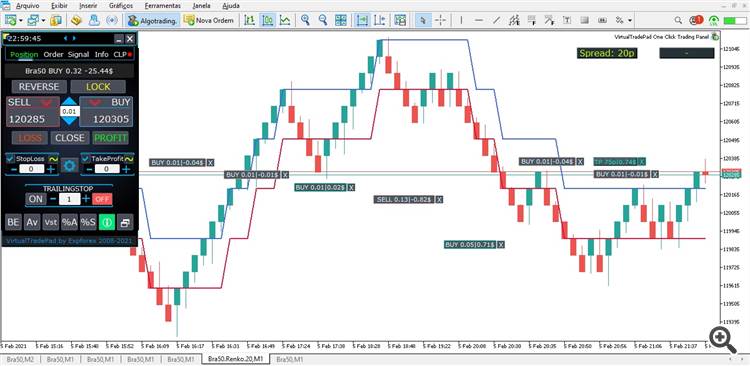Select the text label tool

pyautogui.click(x=567, y=20)
